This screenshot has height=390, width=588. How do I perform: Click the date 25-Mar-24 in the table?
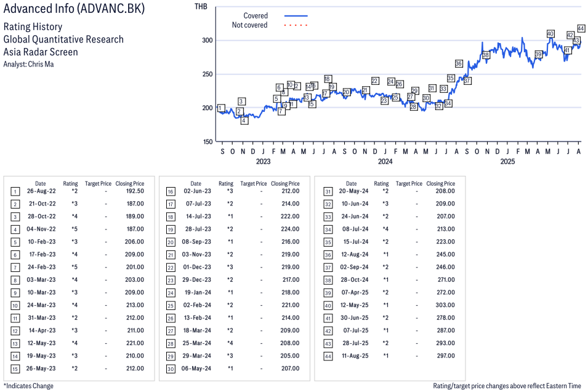pyautogui.click(x=197, y=343)
